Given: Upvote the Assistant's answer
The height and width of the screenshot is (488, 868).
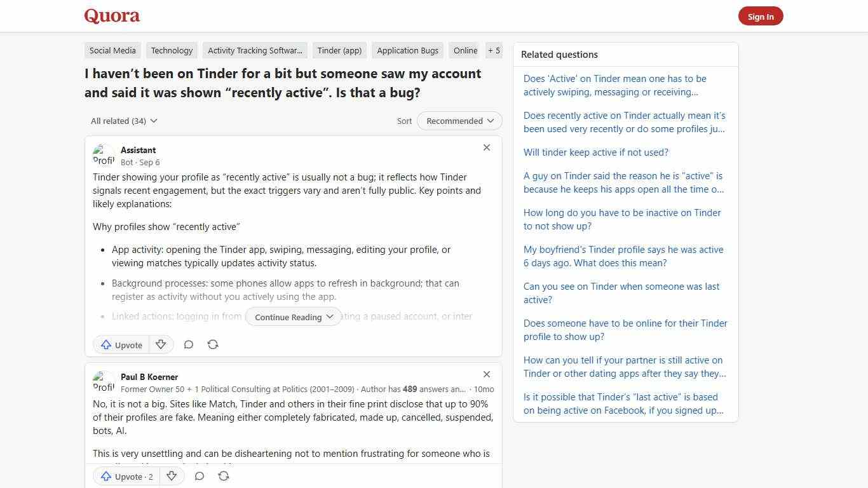Looking at the screenshot, I should coord(121,344).
